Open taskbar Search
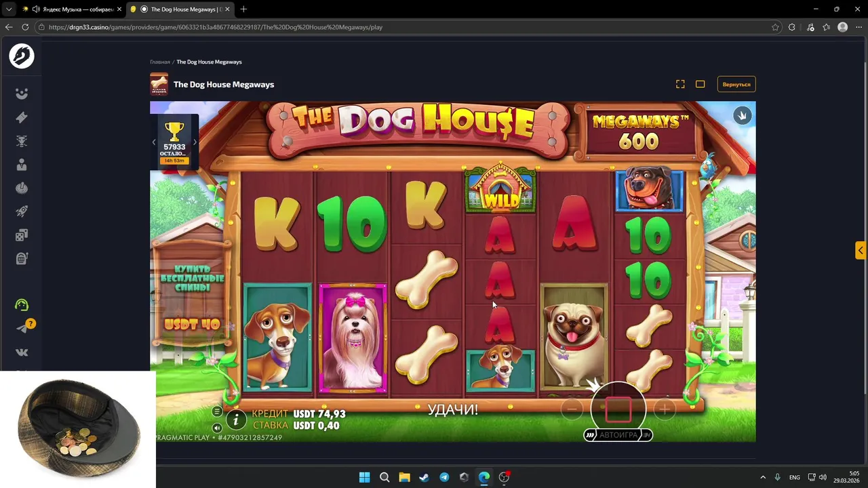This screenshot has height=488, width=868. tap(384, 477)
